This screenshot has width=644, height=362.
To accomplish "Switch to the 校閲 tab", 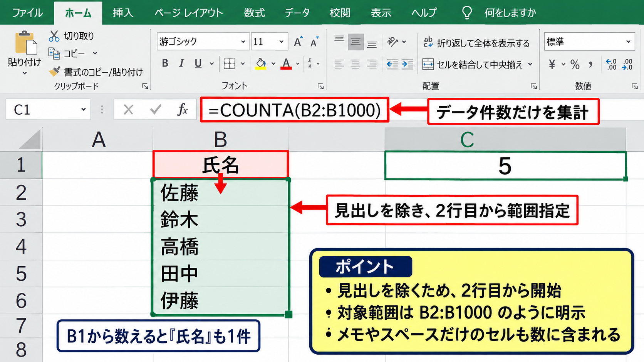I will [340, 13].
